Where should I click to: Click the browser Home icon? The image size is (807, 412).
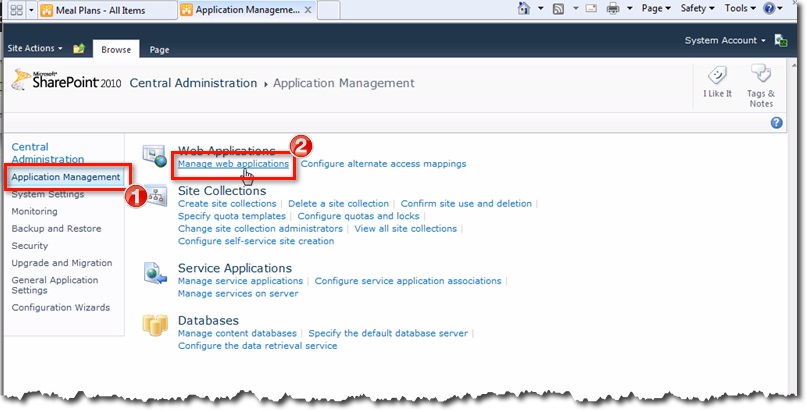524,8
